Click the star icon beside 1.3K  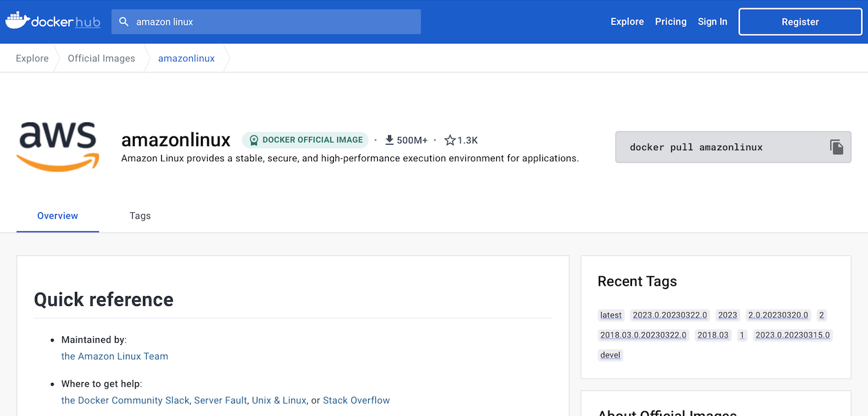[x=450, y=140]
